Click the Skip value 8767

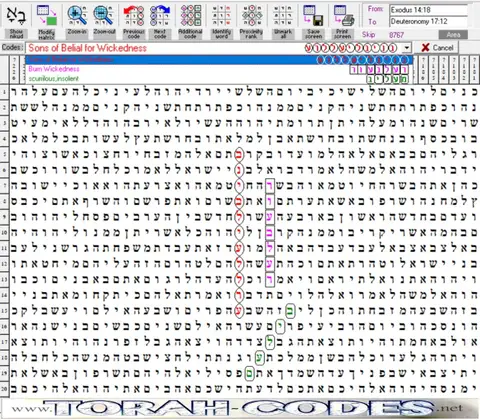[396, 35]
